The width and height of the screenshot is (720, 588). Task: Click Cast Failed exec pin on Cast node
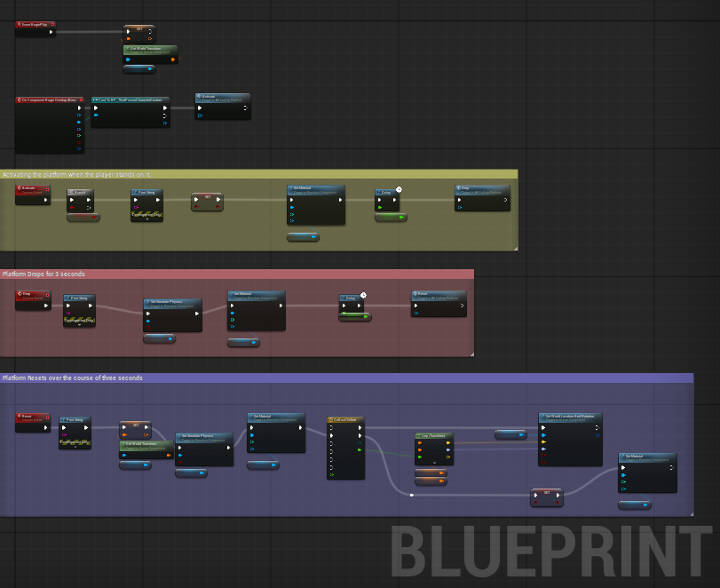click(x=165, y=115)
